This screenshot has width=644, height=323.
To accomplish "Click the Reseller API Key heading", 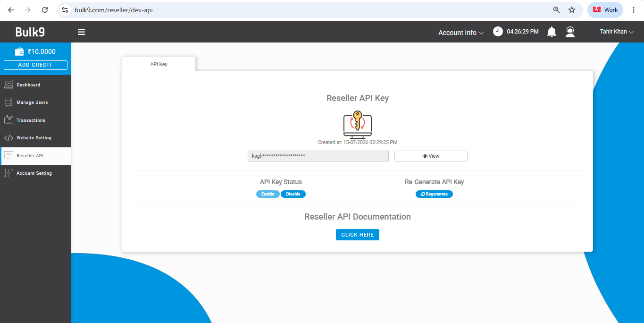I will click(358, 98).
